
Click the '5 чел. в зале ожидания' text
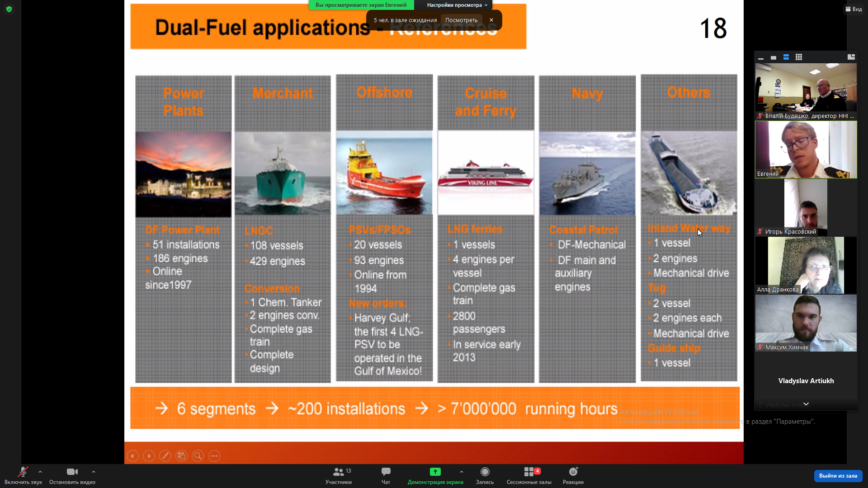point(405,20)
